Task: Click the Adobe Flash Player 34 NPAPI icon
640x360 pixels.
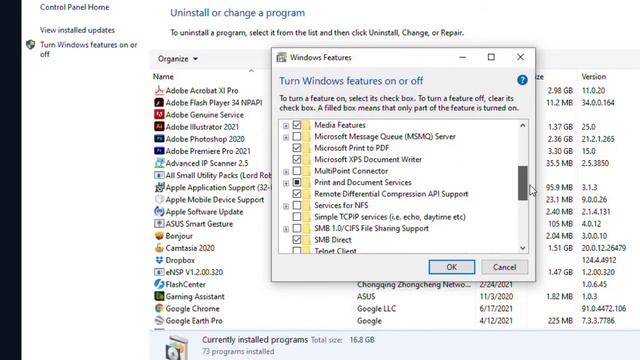Action: tap(159, 102)
